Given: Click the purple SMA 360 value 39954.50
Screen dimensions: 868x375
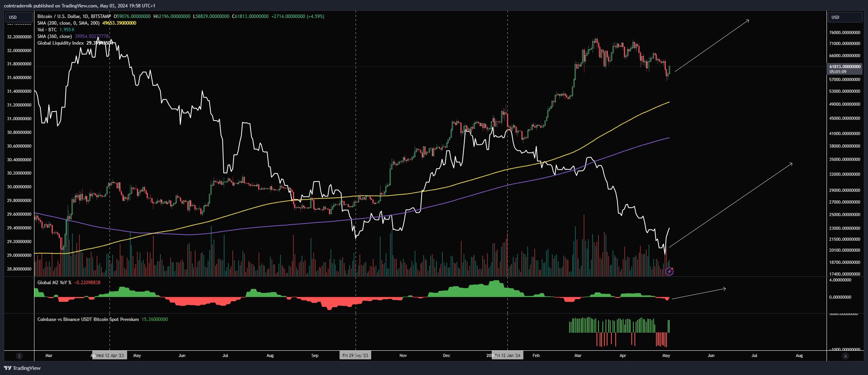Looking at the screenshot, I should tap(92, 36).
